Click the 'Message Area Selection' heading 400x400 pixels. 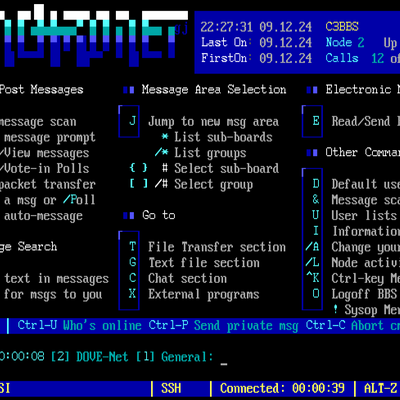(x=214, y=90)
